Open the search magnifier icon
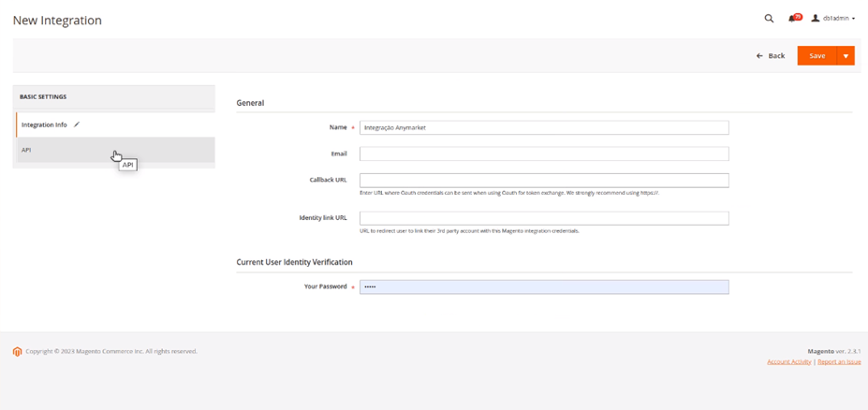 (769, 19)
